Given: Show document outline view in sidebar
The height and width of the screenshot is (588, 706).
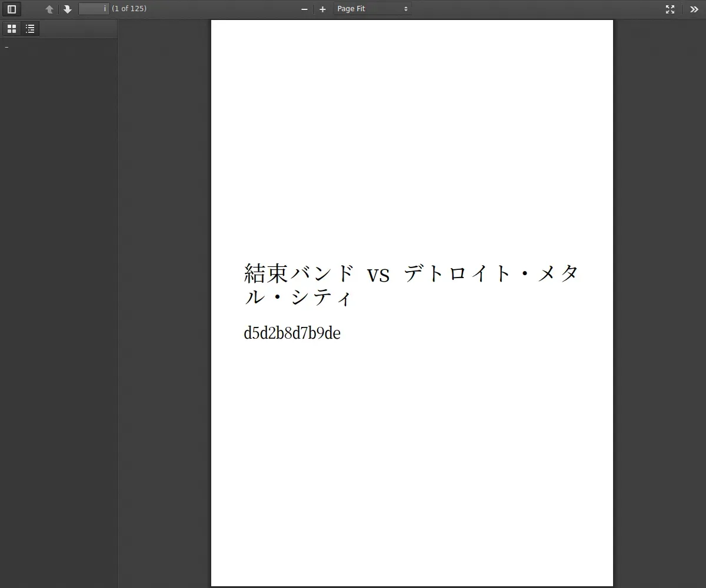Looking at the screenshot, I should (30, 28).
